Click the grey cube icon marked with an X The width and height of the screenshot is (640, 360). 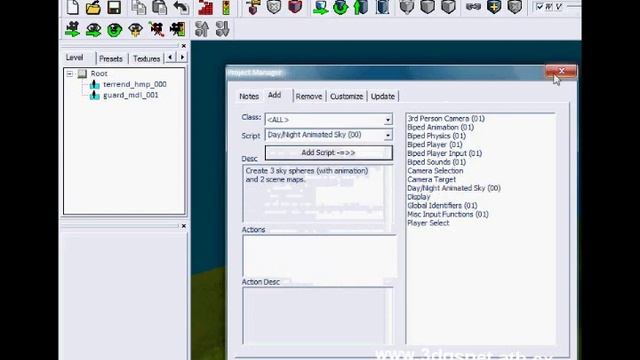273,7
